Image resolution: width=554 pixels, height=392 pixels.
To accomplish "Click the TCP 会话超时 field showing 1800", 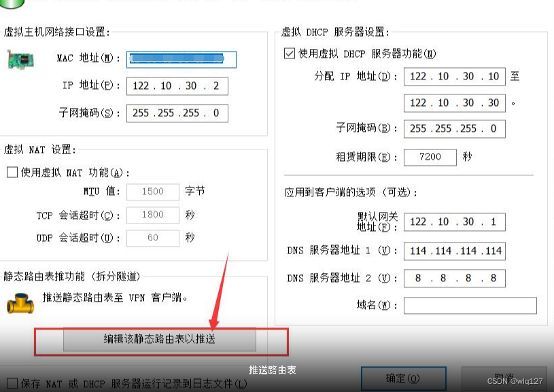I will point(153,215).
